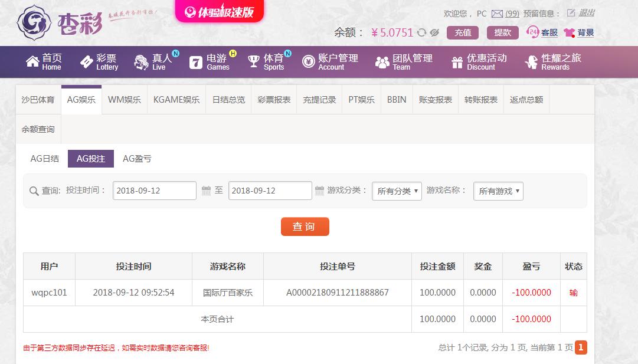The width and height of the screenshot is (638, 364).
Task: Go to page 1 button
Action: tap(581, 347)
